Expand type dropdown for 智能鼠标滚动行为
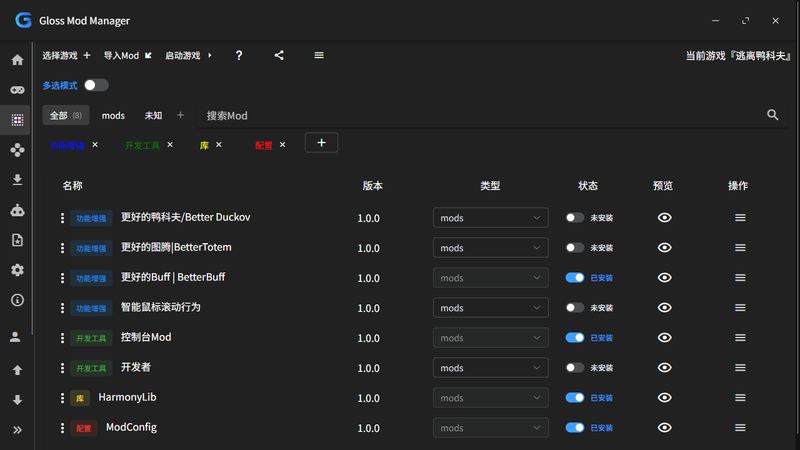The image size is (800, 450). pos(491,308)
